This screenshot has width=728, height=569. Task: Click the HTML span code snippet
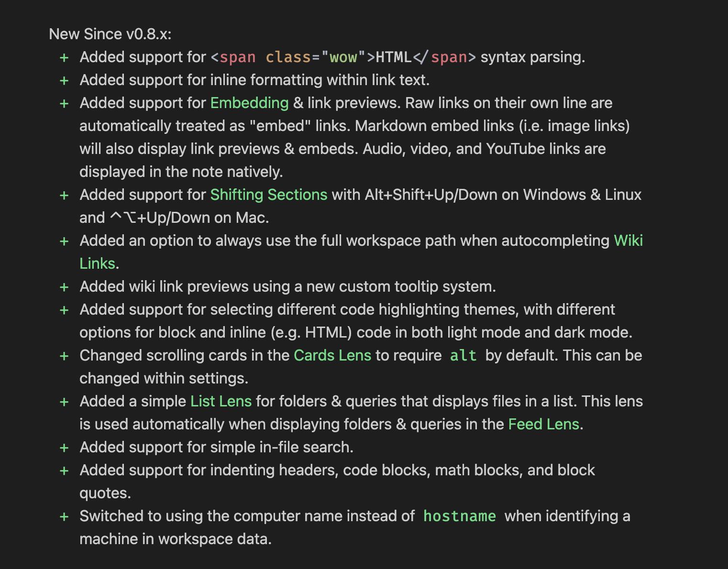[343, 57]
